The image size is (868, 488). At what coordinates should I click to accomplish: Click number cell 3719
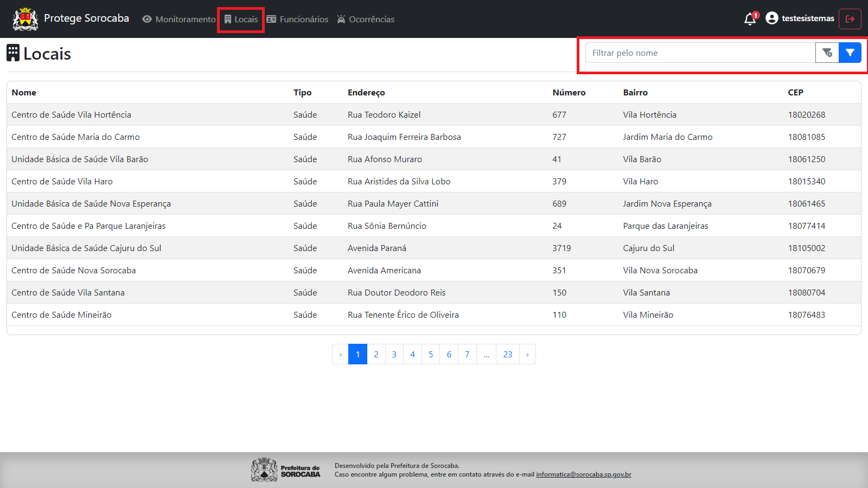(561, 248)
